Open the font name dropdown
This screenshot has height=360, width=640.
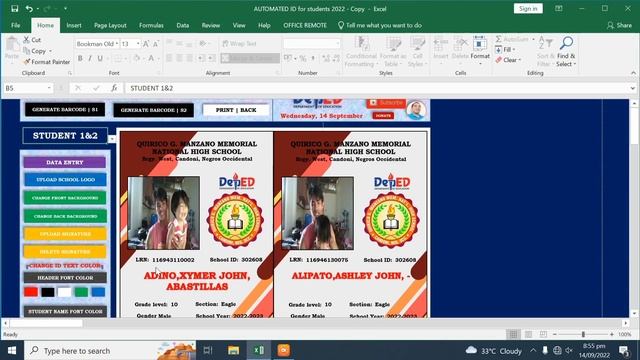point(117,44)
